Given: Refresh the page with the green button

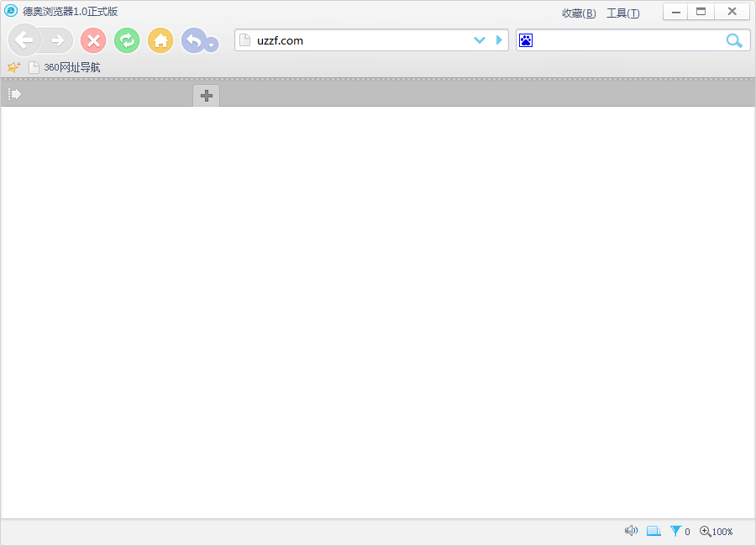Looking at the screenshot, I should coord(127,40).
